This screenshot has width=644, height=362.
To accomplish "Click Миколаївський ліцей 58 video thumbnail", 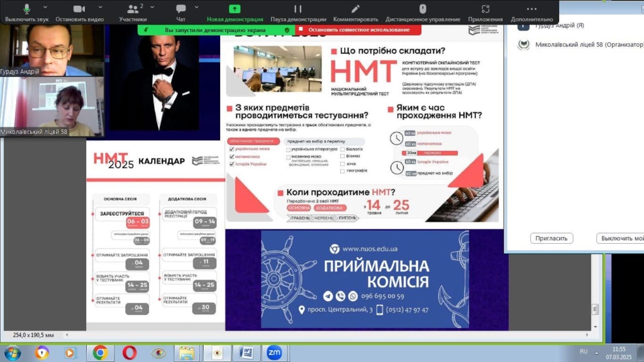I will pos(52,107).
